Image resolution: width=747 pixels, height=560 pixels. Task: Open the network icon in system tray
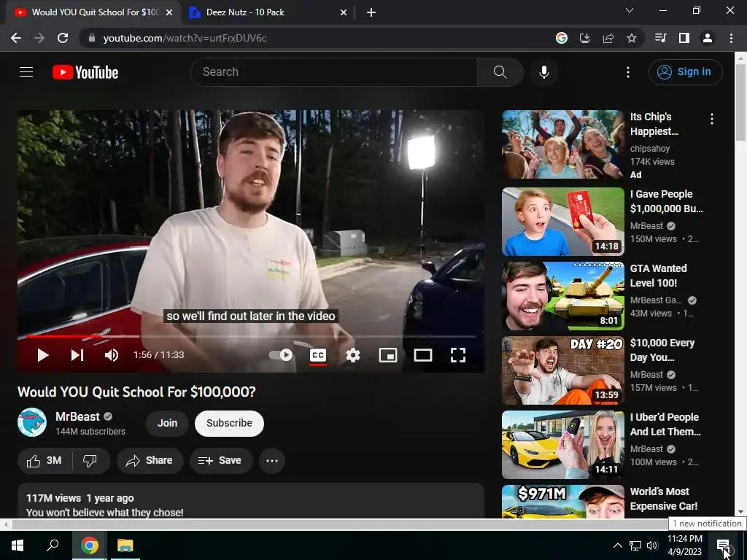point(635,545)
